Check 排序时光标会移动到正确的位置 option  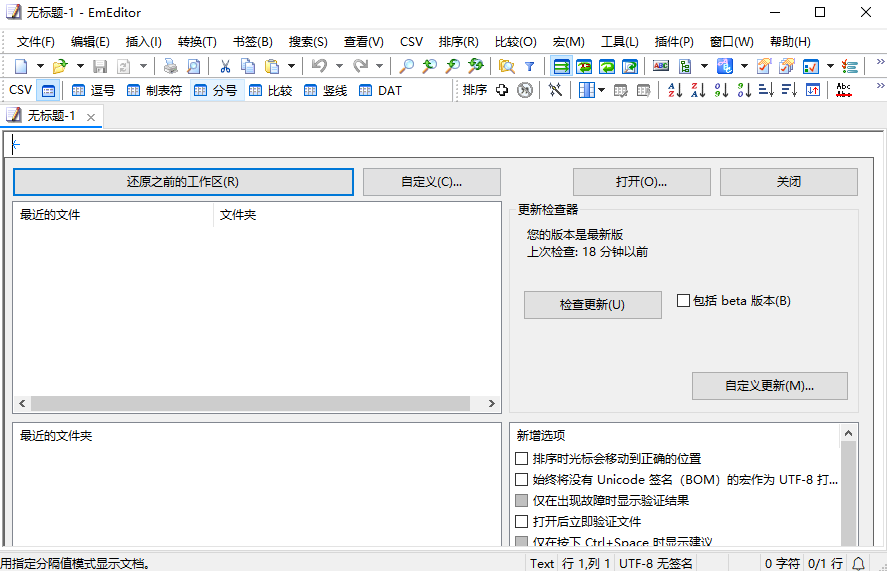(x=522, y=458)
